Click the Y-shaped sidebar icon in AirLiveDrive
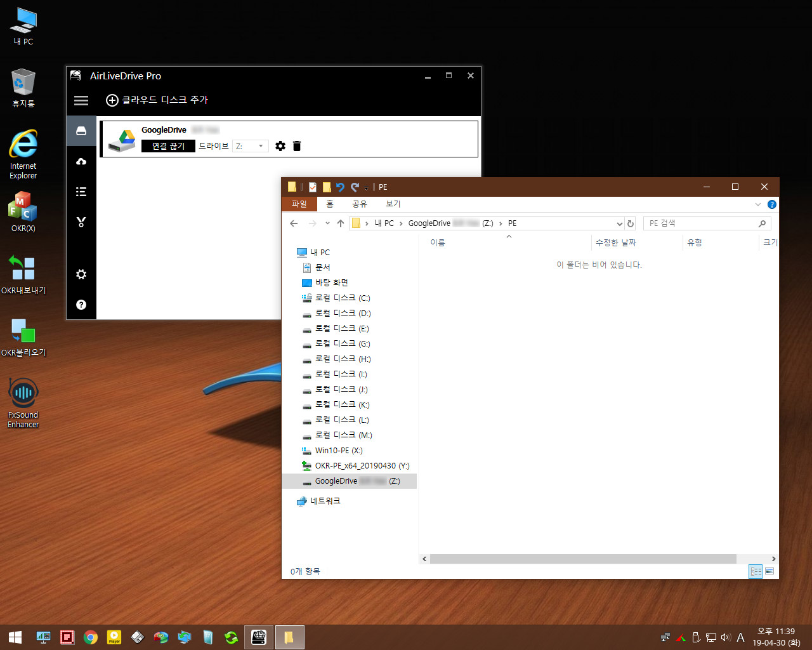 point(81,222)
